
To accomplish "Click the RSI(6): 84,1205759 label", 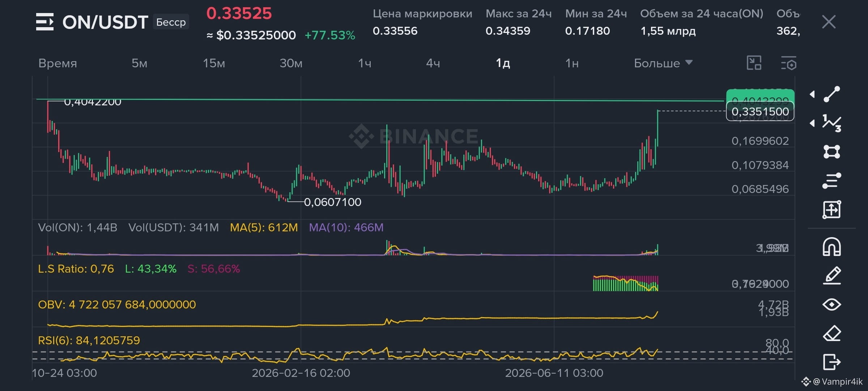I will (89, 341).
